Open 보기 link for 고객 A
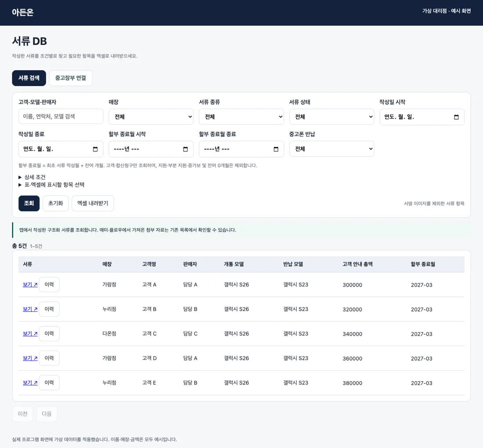 pos(30,285)
